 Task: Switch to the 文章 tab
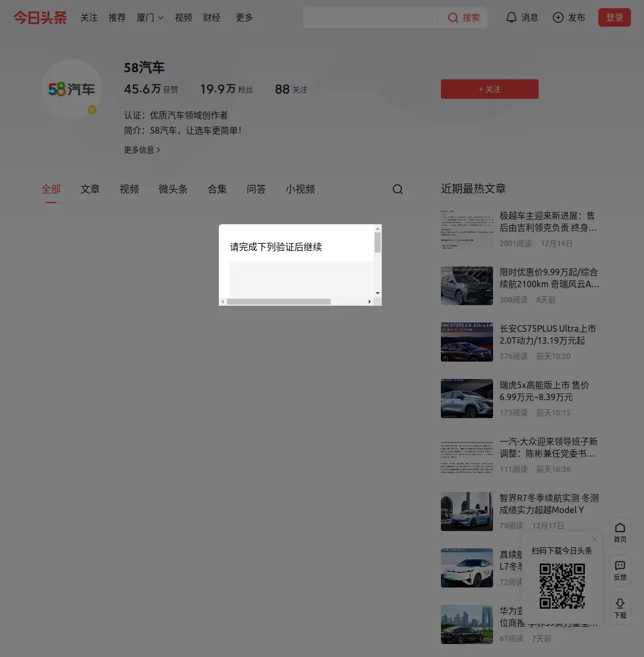coord(90,189)
